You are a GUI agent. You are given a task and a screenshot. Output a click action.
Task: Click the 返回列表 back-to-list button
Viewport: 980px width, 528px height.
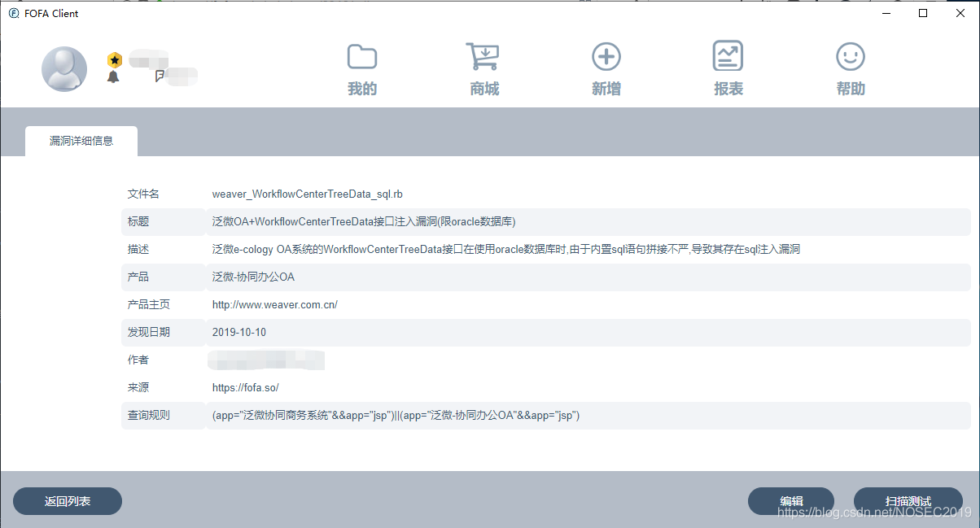click(67, 501)
